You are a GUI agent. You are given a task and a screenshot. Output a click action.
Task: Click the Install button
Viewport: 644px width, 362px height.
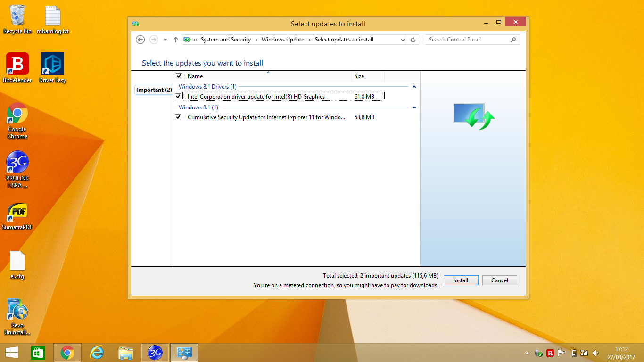click(x=461, y=280)
